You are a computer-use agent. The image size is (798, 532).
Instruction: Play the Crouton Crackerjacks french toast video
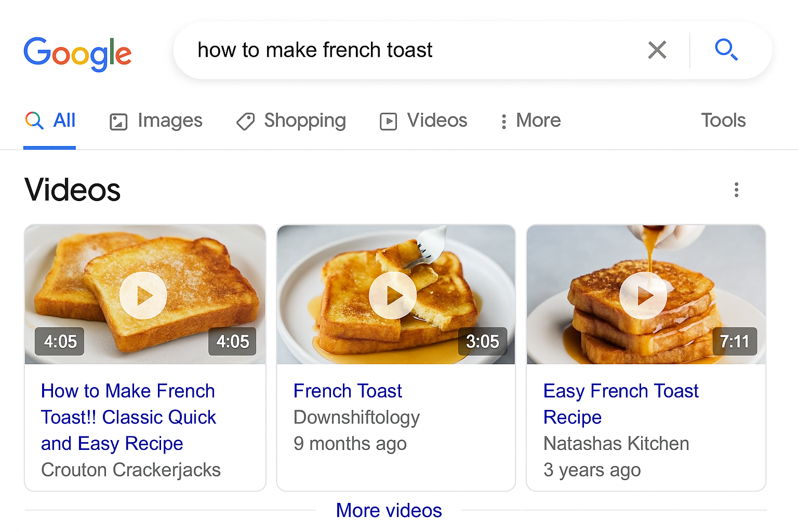pos(144,295)
